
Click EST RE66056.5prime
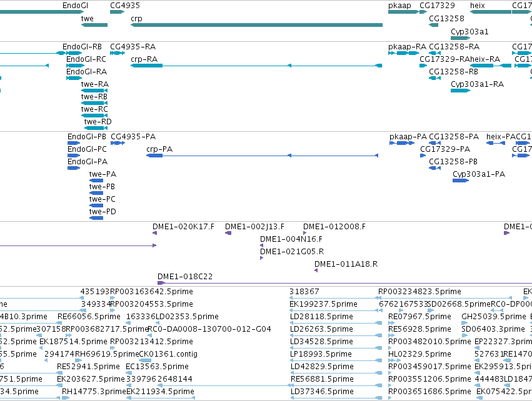pyautogui.click(x=89, y=317)
